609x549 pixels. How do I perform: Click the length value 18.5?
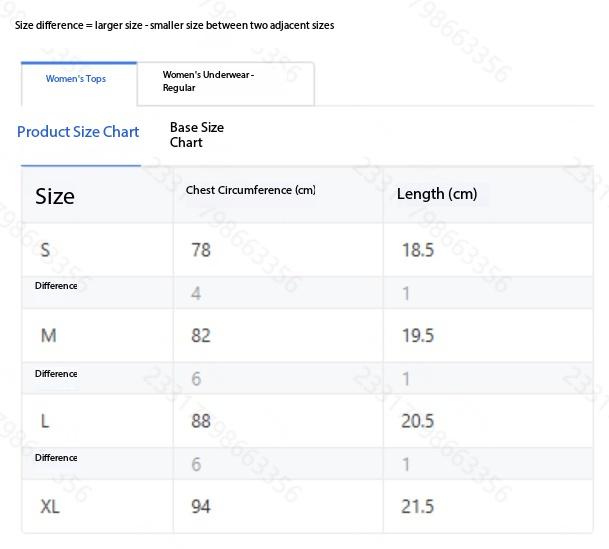tap(418, 250)
